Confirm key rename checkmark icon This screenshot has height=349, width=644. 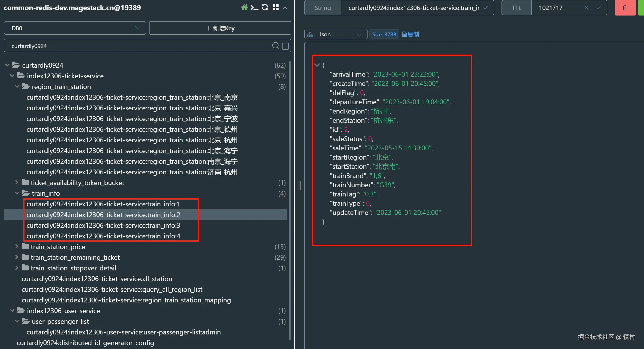click(x=485, y=8)
